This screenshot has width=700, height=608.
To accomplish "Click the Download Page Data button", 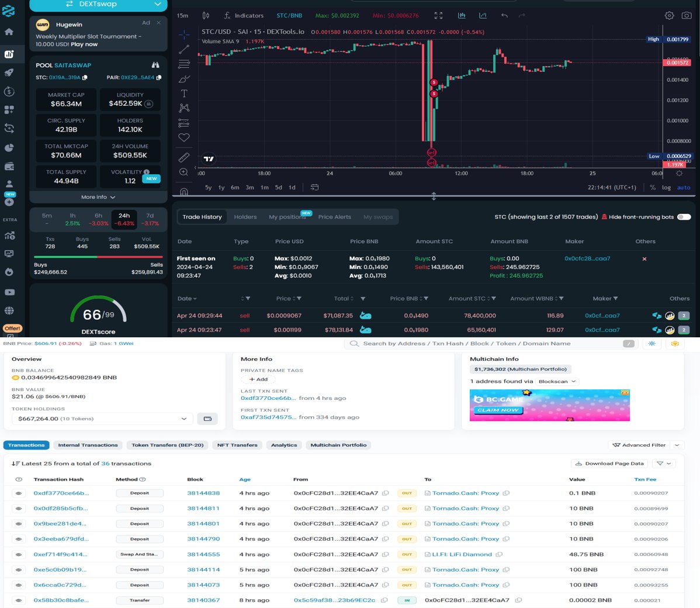I will [609, 463].
